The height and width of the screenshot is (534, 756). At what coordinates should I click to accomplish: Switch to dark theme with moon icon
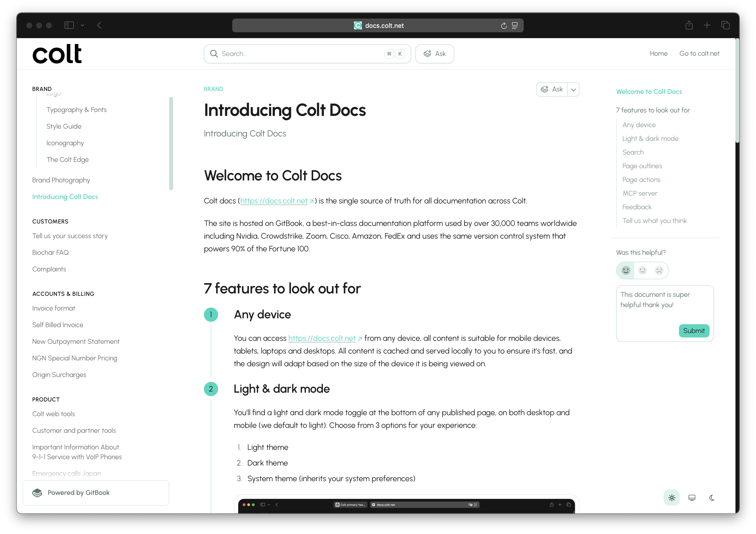[x=712, y=498]
